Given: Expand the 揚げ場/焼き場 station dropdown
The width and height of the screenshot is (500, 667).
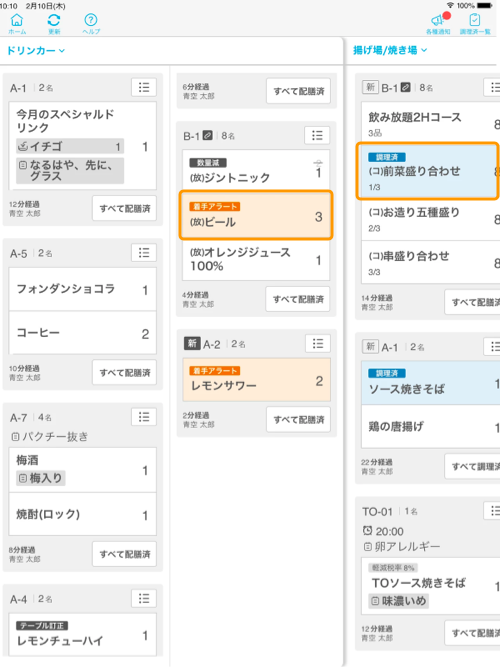Looking at the screenshot, I should [x=390, y=50].
